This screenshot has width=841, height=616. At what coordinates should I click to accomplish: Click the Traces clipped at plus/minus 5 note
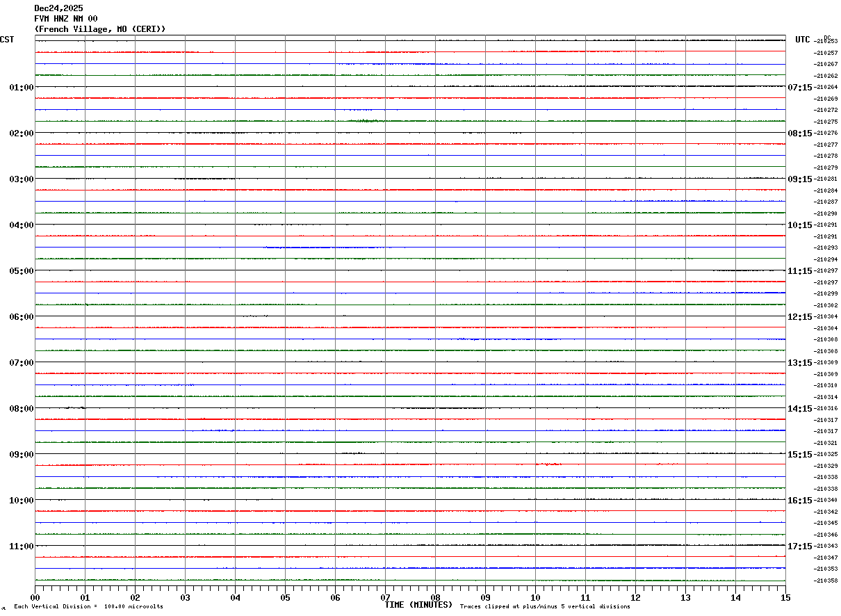545,607
